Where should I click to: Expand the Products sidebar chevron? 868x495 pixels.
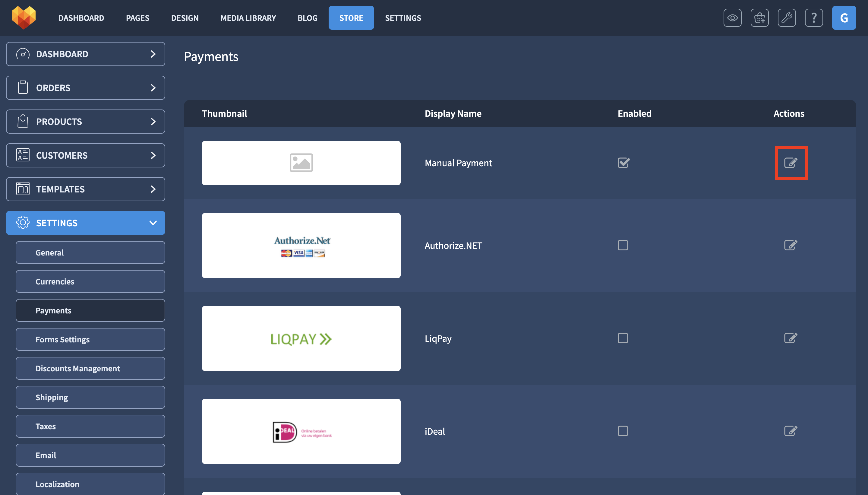(x=153, y=121)
